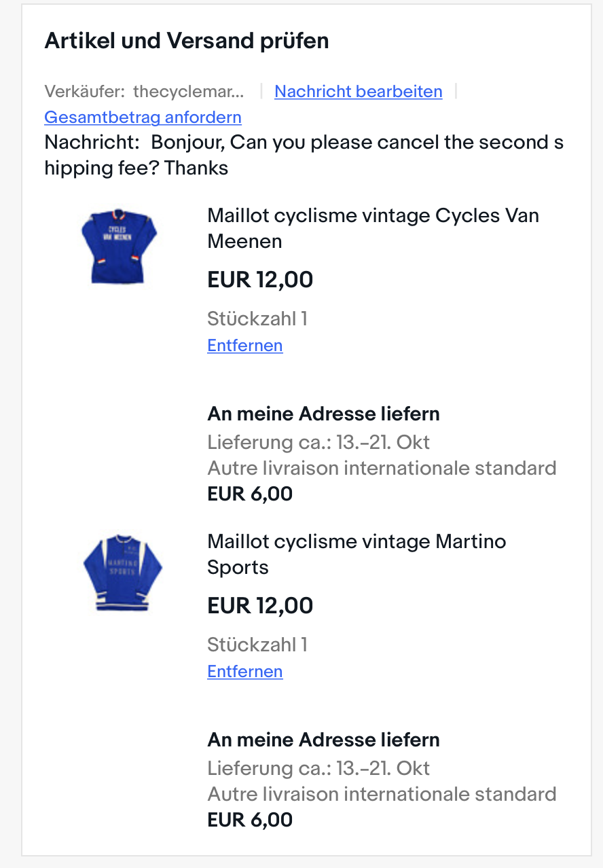
Task: Click Stückzahl 1 under Van Meenen jersey
Action: pyautogui.click(x=257, y=319)
